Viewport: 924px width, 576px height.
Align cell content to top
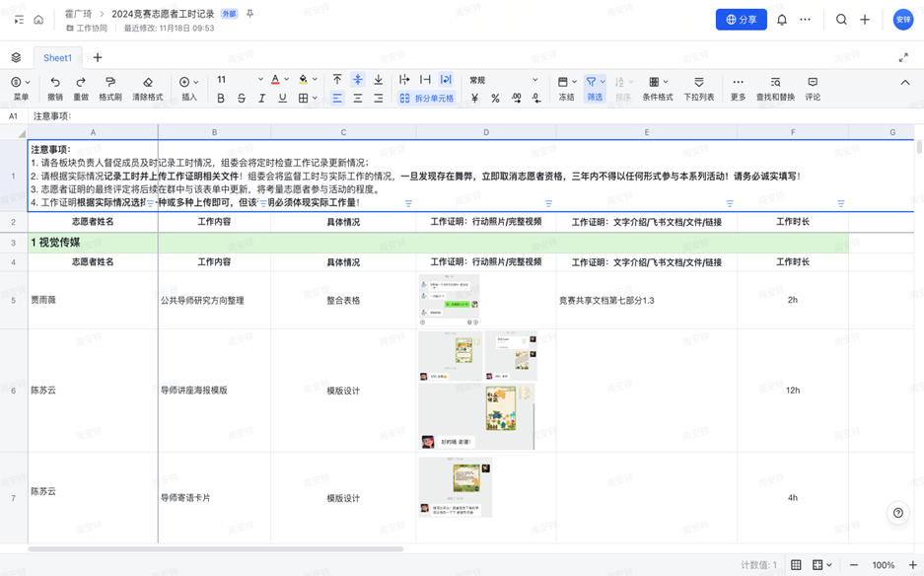point(337,80)
